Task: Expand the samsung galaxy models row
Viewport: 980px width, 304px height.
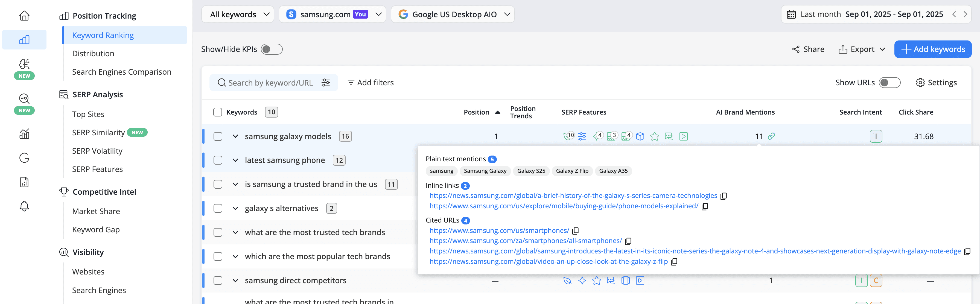Action: click(235, 136)
